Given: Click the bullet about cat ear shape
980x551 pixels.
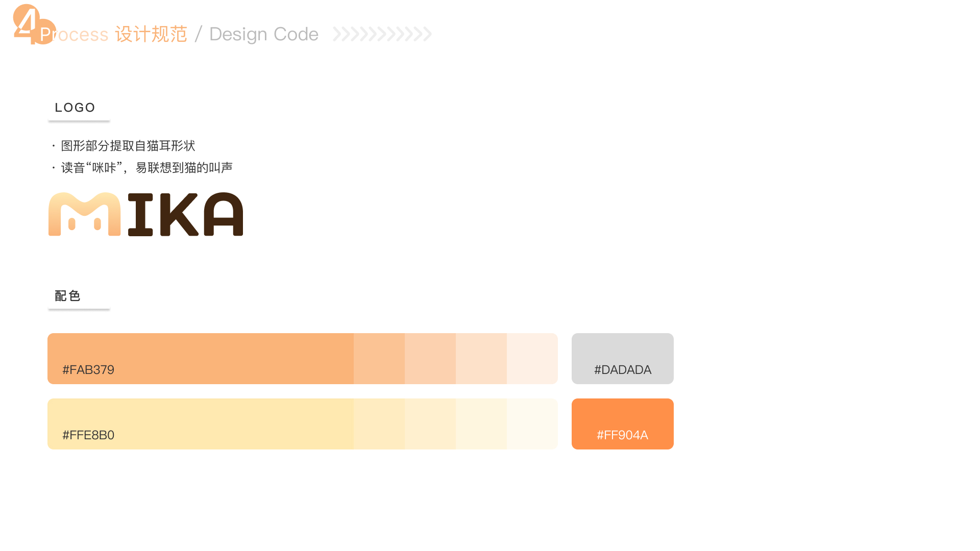Looking at the screenshot, I should (x=128, y=146).
